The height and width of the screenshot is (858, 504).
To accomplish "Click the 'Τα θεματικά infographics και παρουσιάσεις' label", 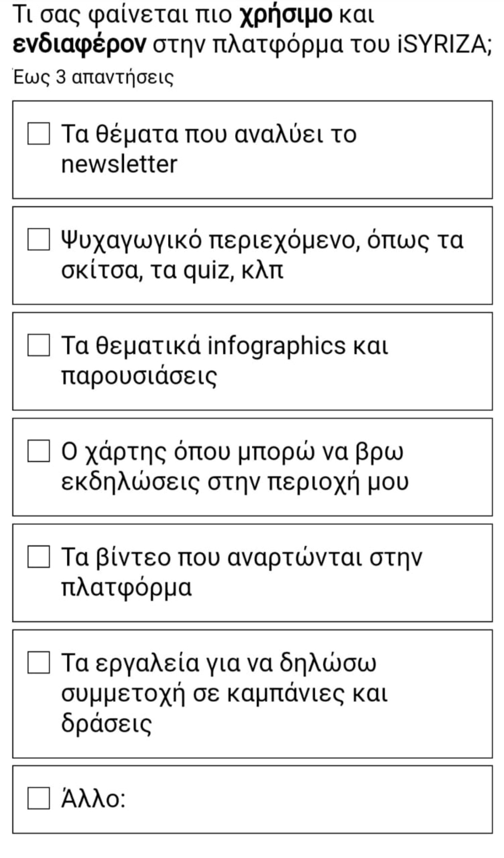I will (x=225, y=361).
